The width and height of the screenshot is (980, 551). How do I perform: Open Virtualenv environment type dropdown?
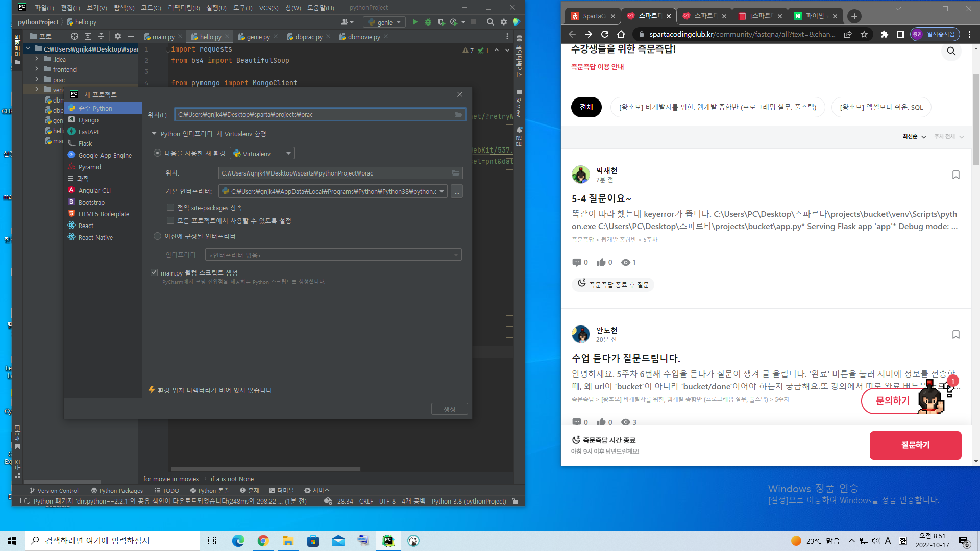click(262, 153)
